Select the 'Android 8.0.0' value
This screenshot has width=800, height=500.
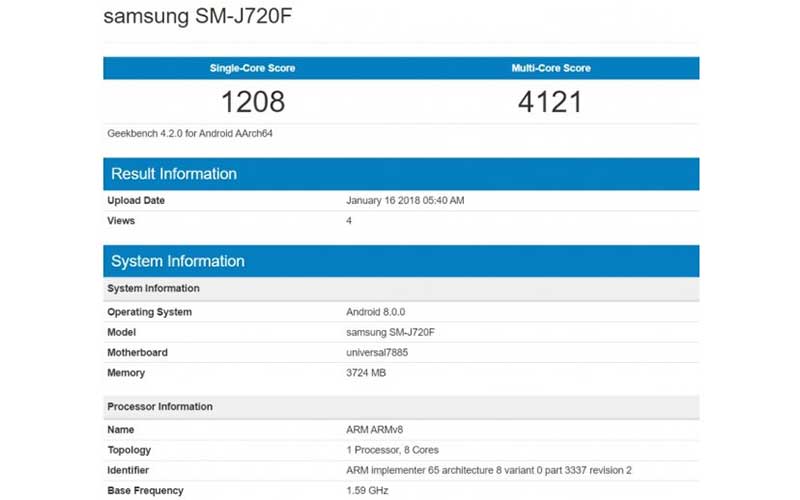click(x=376, y=312)
